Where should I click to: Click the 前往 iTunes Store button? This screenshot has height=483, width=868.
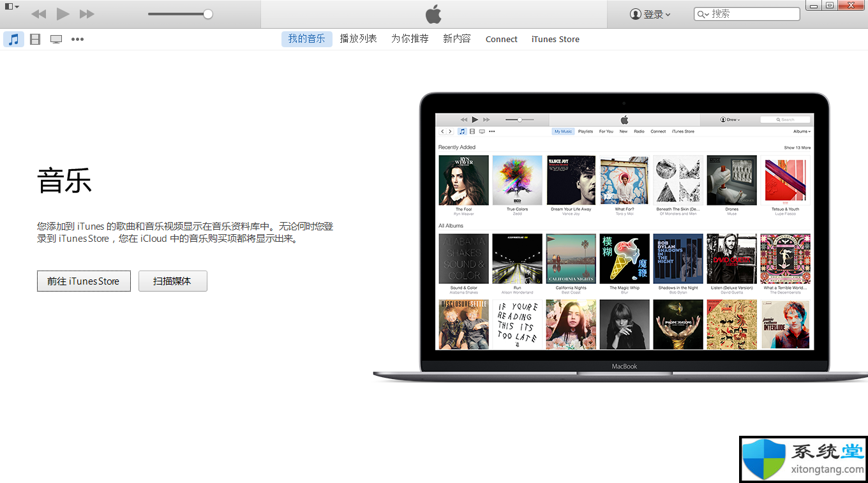(84, 281)
